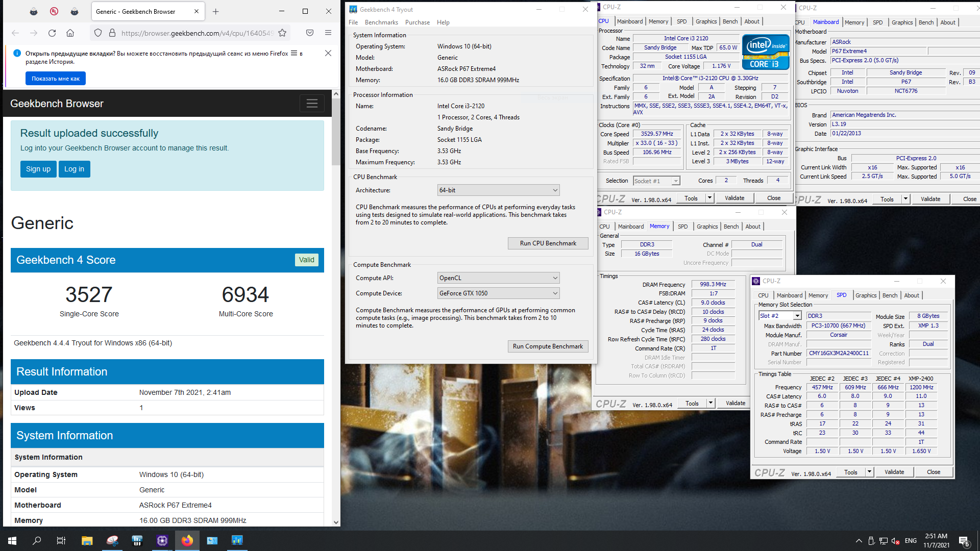Image resolution: width=980 pixels, height=551 pixels.
Task: Save the page to Pocket
Action: click(310, 33)
